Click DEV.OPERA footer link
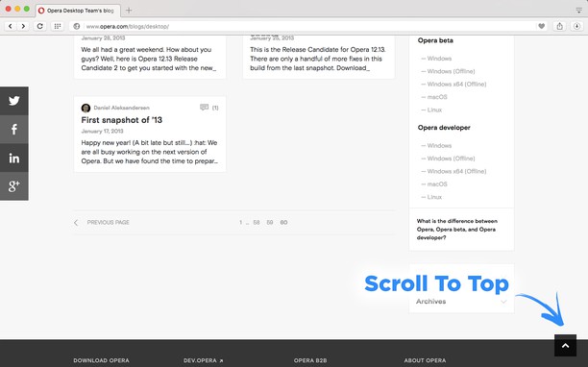The height and width of the screenshot is (367, 588). coord(204,360)
